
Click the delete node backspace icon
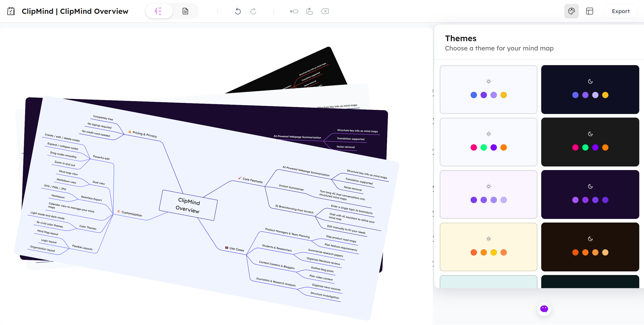point(325,11)
